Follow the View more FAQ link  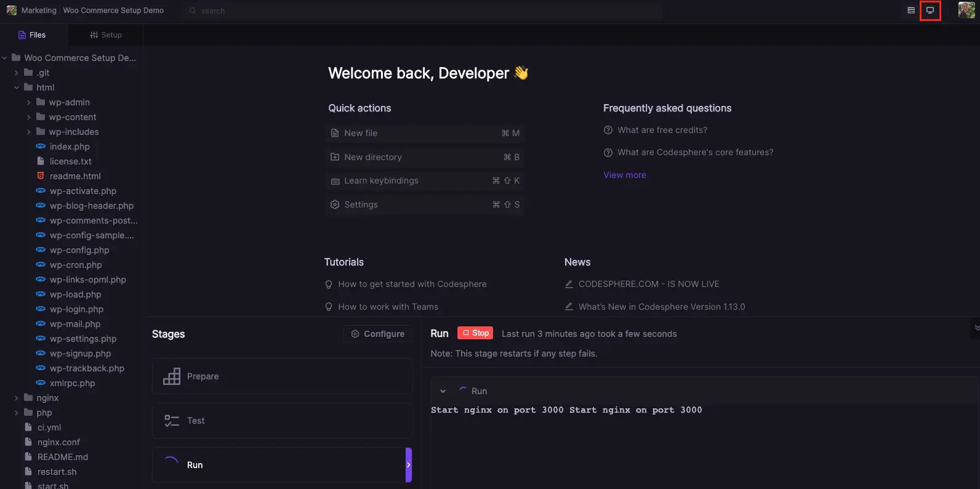pyautogui.click(x=624, y=175)
